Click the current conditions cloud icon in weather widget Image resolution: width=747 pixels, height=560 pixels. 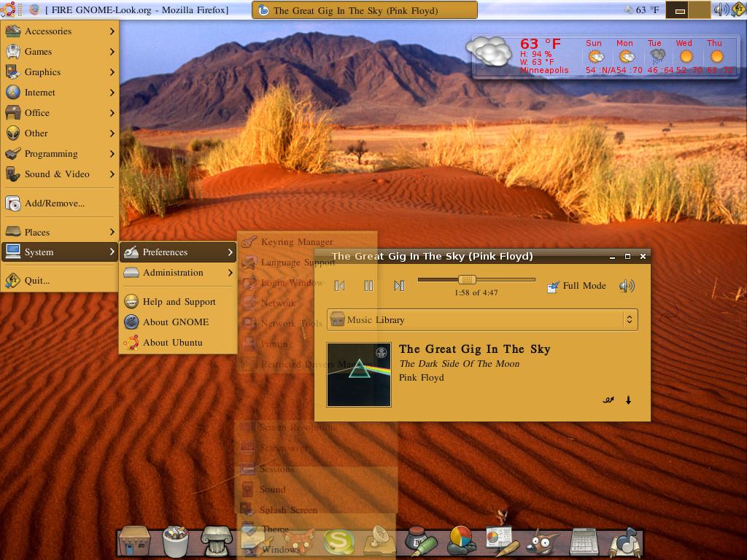pos(489,52)
